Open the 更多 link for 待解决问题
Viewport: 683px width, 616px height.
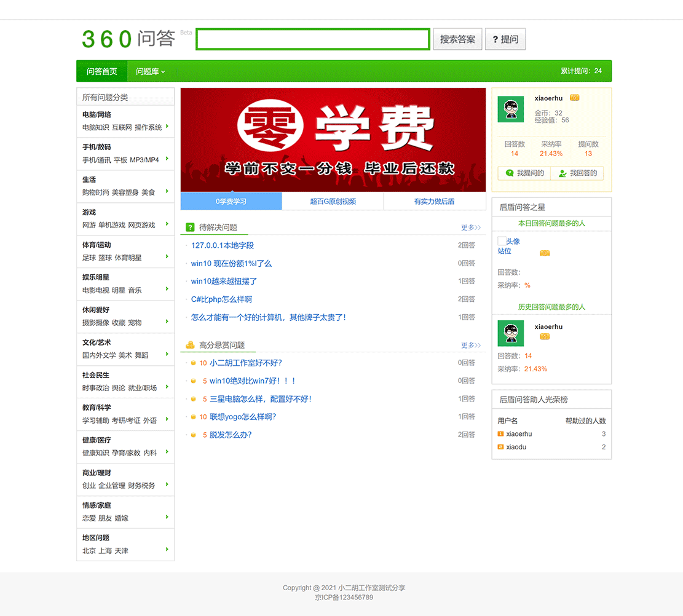click(x=470, y=227)
